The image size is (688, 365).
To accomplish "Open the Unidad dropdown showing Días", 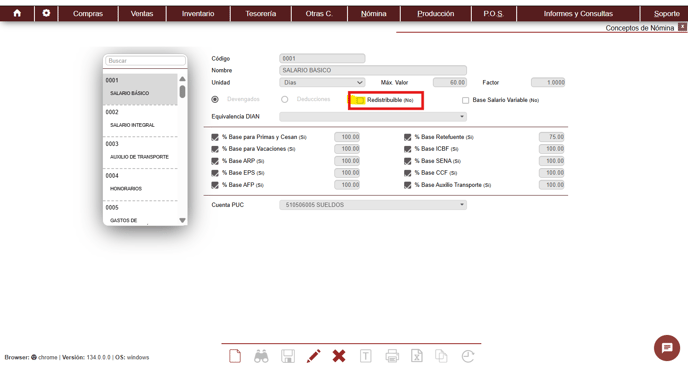I will pyautogui.click(x=322, y=82).
